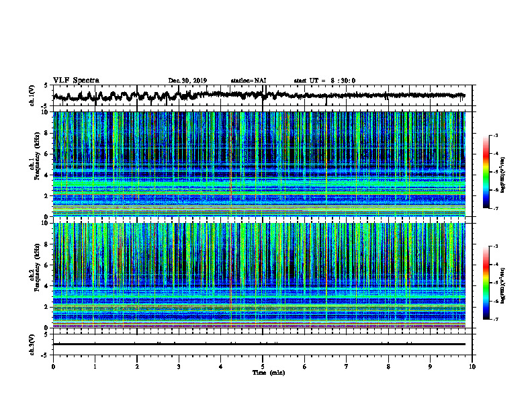Viewport: 532px width, 411px height.
Task: Select the "Dec. 30, 2019" date text
Action: [187, 81]
